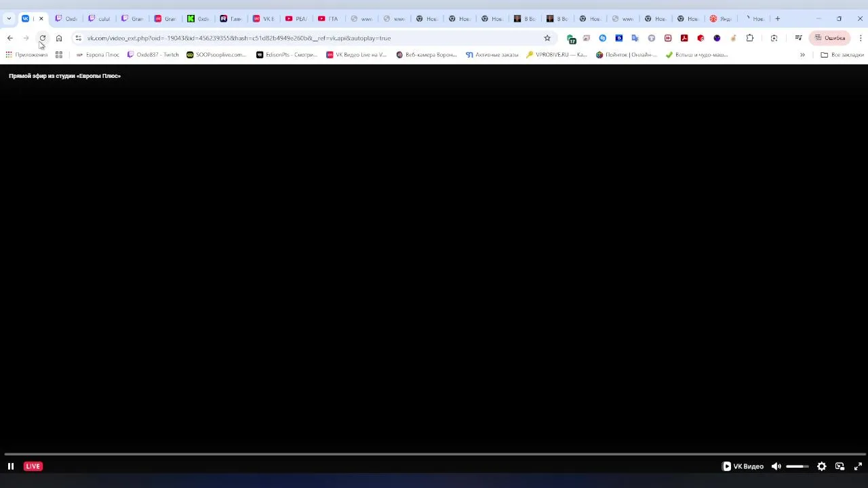This screenshot has width=868, height=488.
Task: Click the video progress bar
Action: tap(434, 454)
